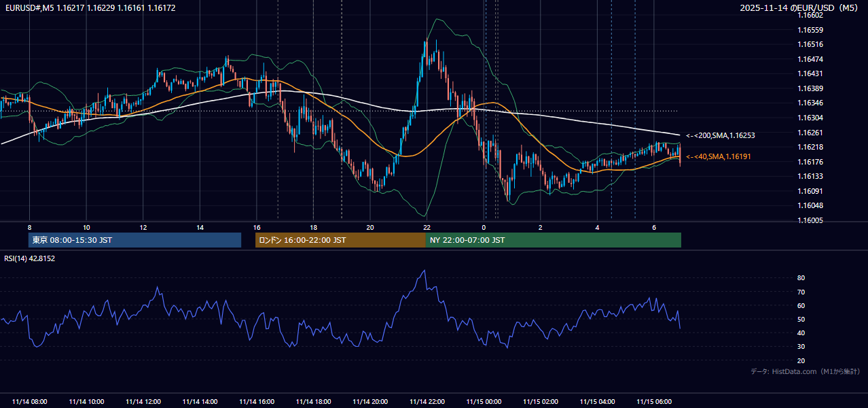Screen dimensions: 868x408
Task: Click the hour label 0 under the price chart
Action: tap(484, 227)
